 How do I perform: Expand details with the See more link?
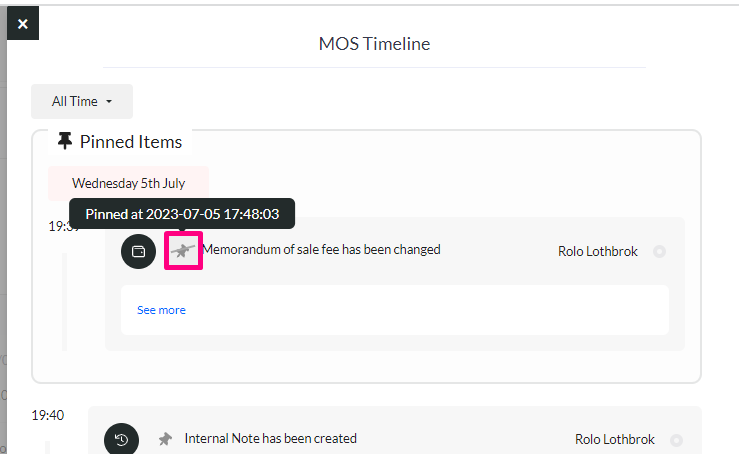coord(161,310)
